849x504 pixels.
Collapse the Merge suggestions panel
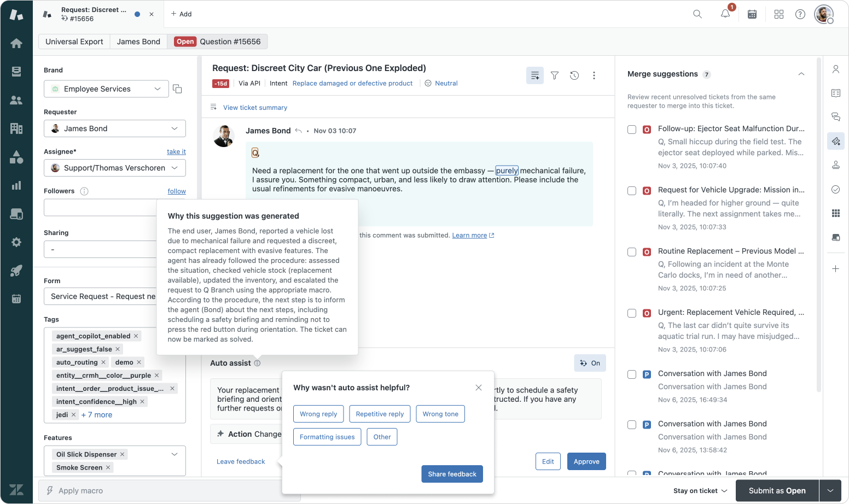click(x=801, y=74)
